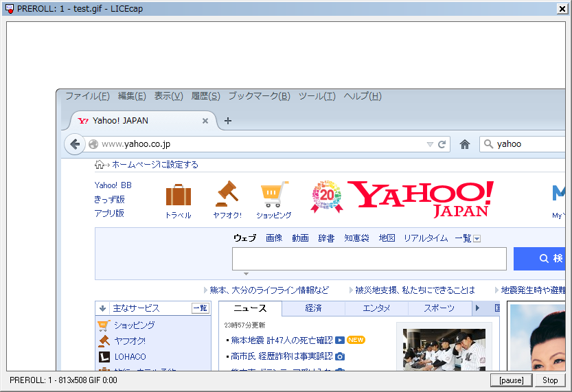
Task: Click the magnifier icon in browser search box
Action: coord(488,144)
